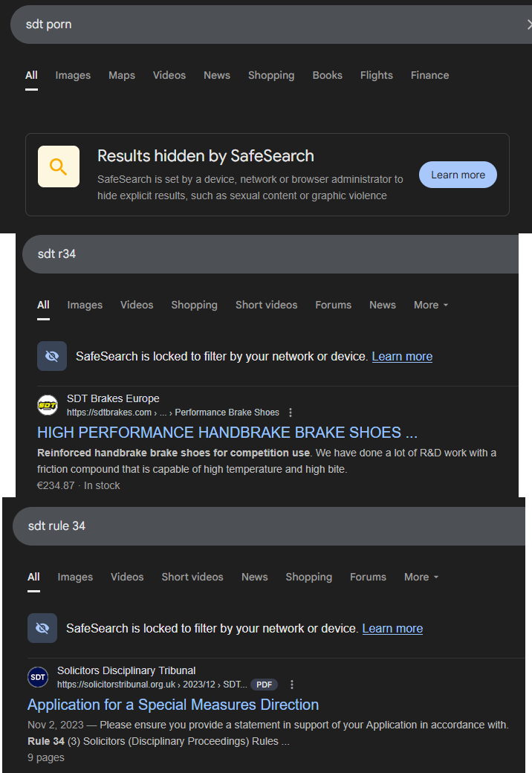Select Videos tab in 'sdt rule 34' search

127,577
